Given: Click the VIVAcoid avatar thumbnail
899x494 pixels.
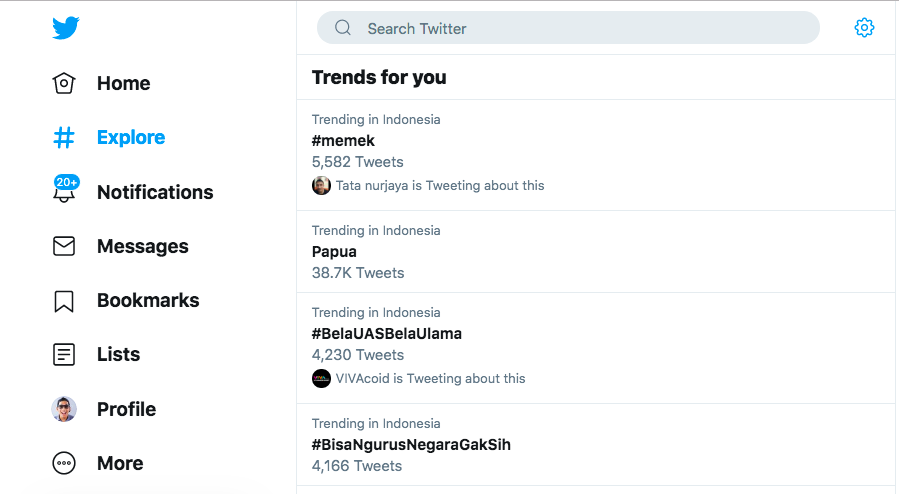Looking at the screenshot, I should (x=321, y=379).
